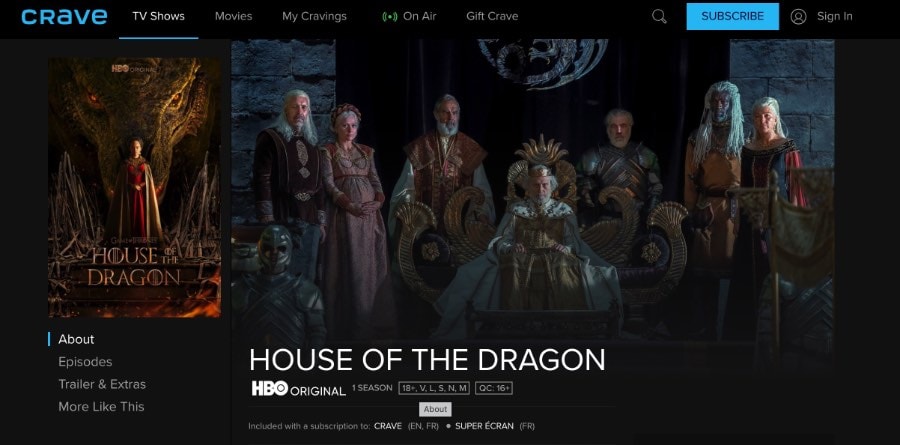Show More Like This

click(101, 407)
